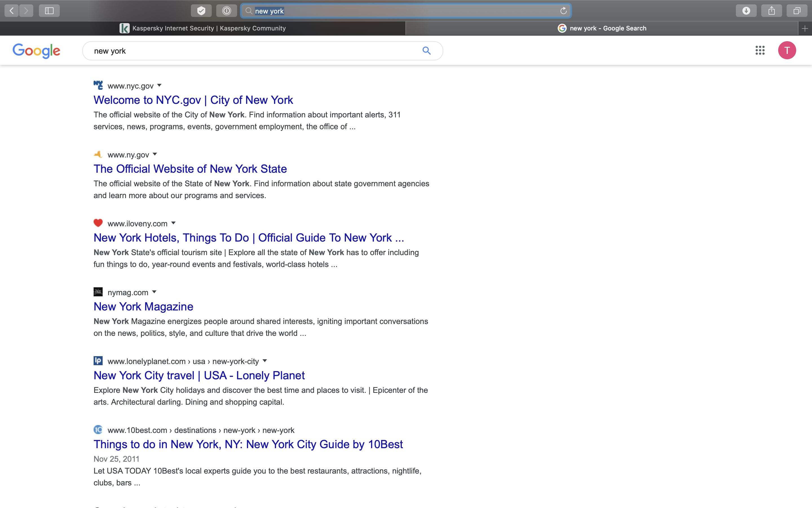812x508 pixels.
Task: Expand options arrow next to www.iloveny.com
Action: coord(173,223)
